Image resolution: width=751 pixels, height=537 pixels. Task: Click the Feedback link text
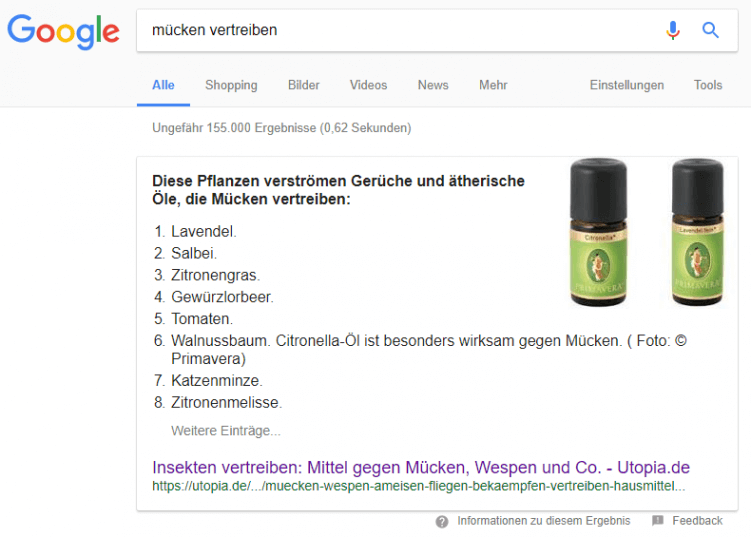pos(697,521)
